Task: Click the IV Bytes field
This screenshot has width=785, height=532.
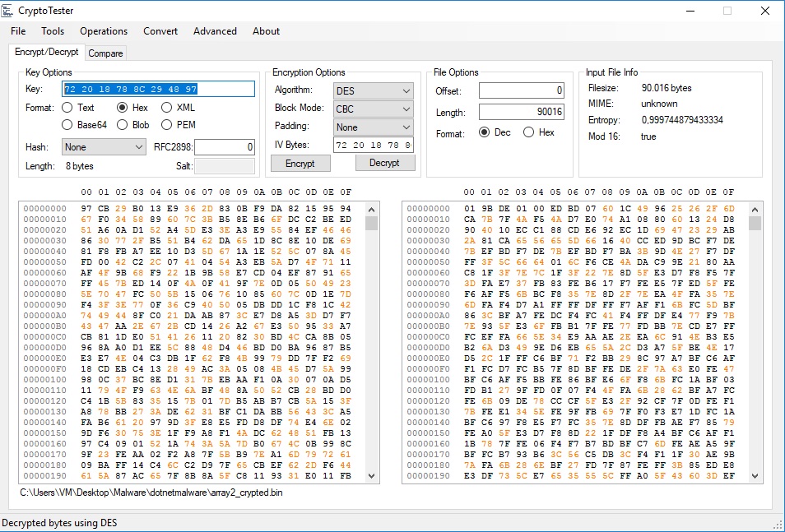Action: [x=374, y=146]
